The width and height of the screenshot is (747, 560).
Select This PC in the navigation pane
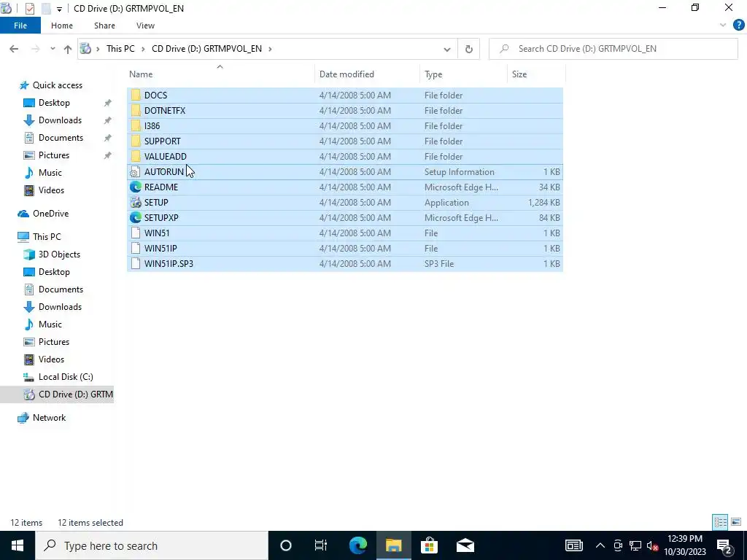click(x=47, y=237)
